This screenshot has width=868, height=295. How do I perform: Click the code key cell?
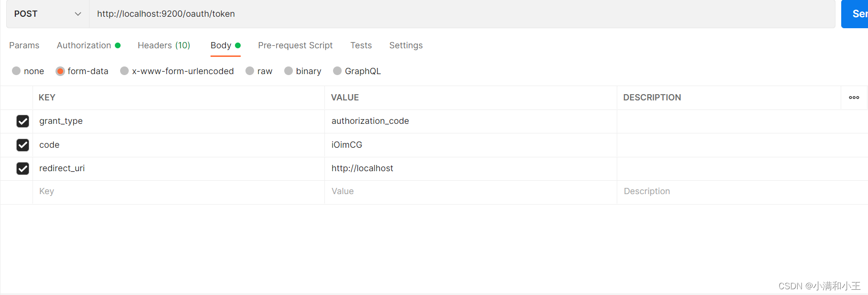[x=178, y=145]
